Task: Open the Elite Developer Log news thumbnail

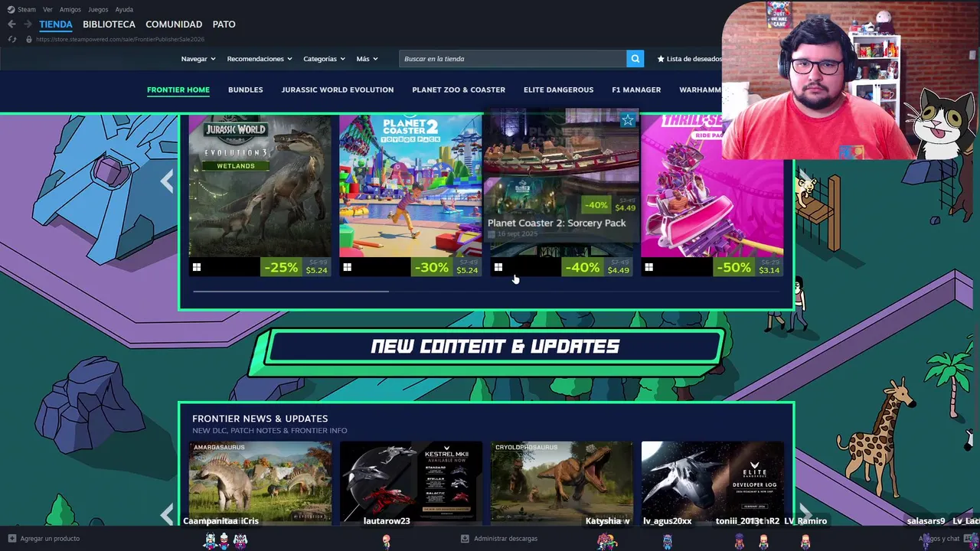Action: [x=712, y=482]
